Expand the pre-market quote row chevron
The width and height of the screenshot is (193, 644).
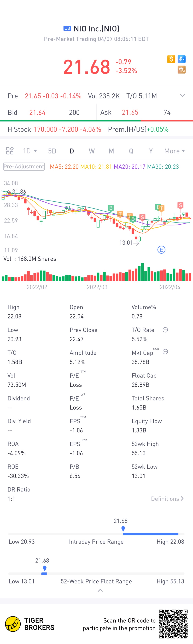[183, 96]
